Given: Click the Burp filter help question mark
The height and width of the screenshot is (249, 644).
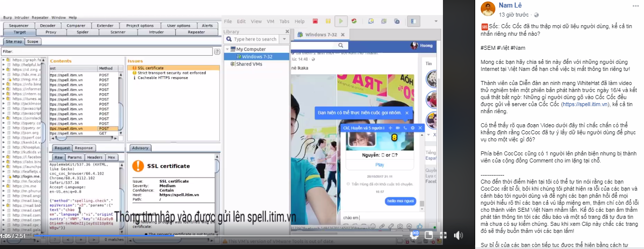Looking at the screenshot, I should click(x=216, y=51).
